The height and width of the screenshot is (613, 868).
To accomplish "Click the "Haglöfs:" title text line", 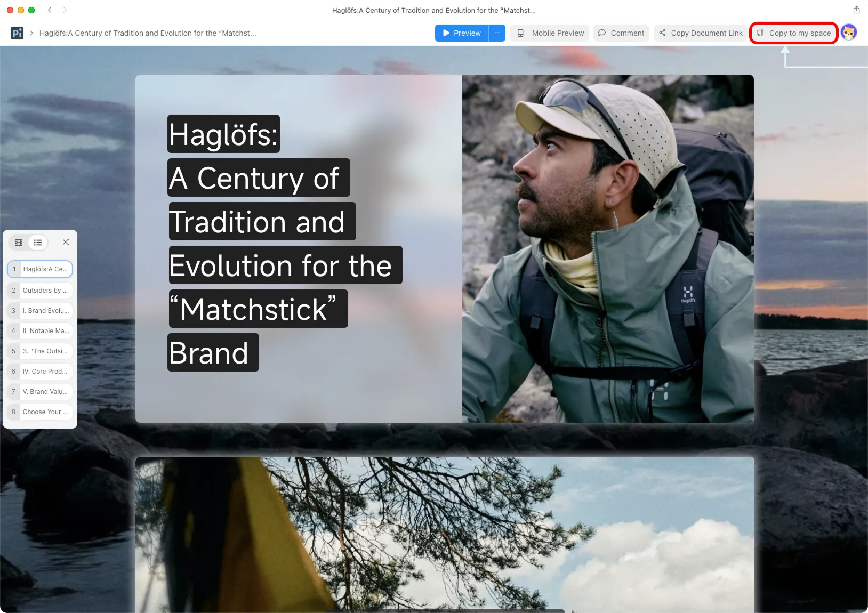I will pos(223,134).
